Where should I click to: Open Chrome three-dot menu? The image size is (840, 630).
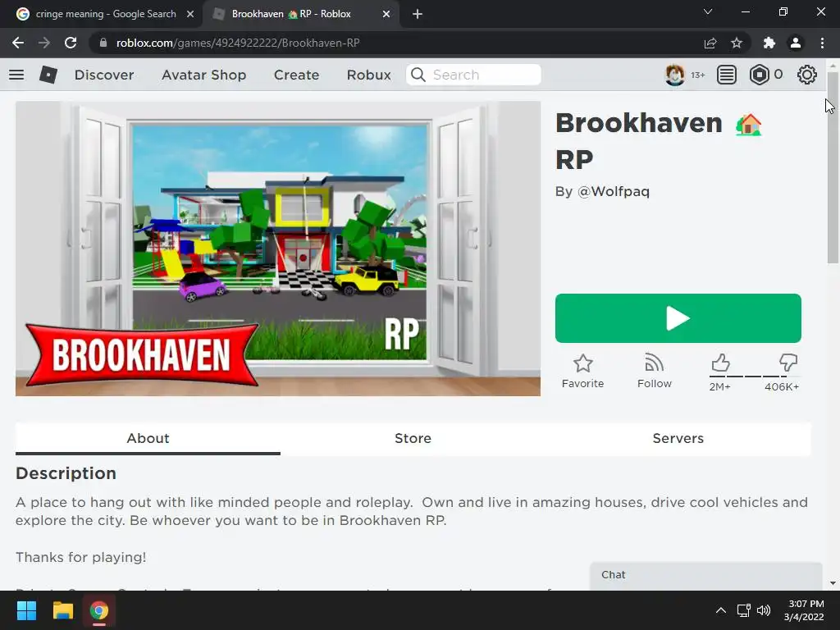click(x=822, y=43)
